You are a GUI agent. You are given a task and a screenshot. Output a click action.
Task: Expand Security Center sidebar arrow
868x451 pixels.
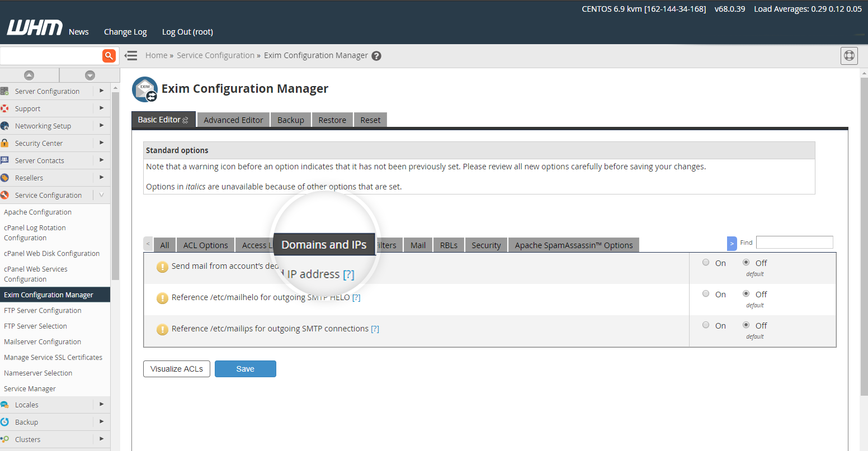pos(101,143)
